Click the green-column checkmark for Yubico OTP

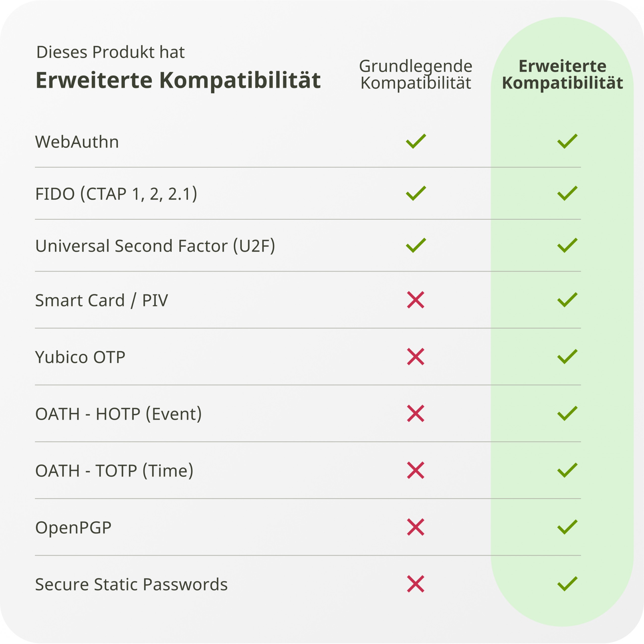click(567, 357)
